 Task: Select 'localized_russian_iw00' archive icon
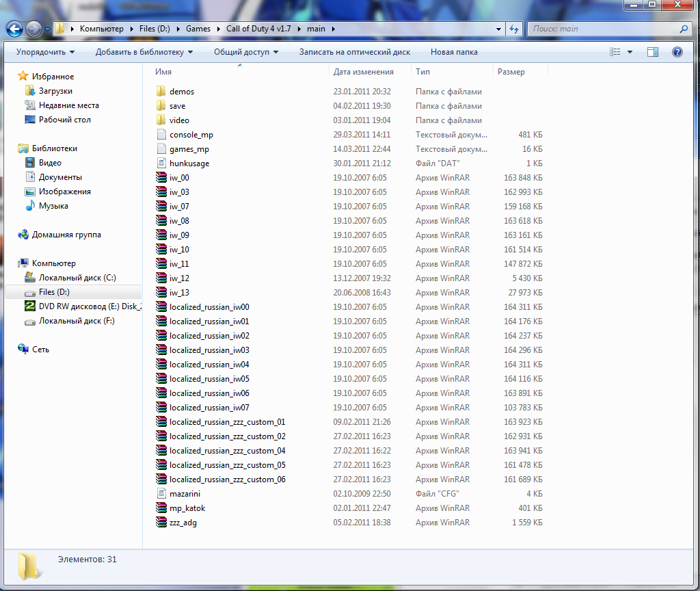pos(161,306)
